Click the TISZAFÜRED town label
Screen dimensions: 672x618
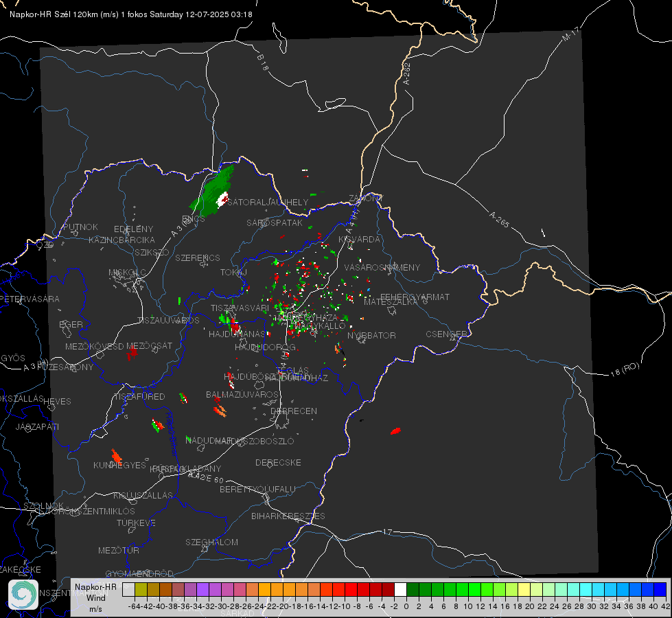(140, 396)
